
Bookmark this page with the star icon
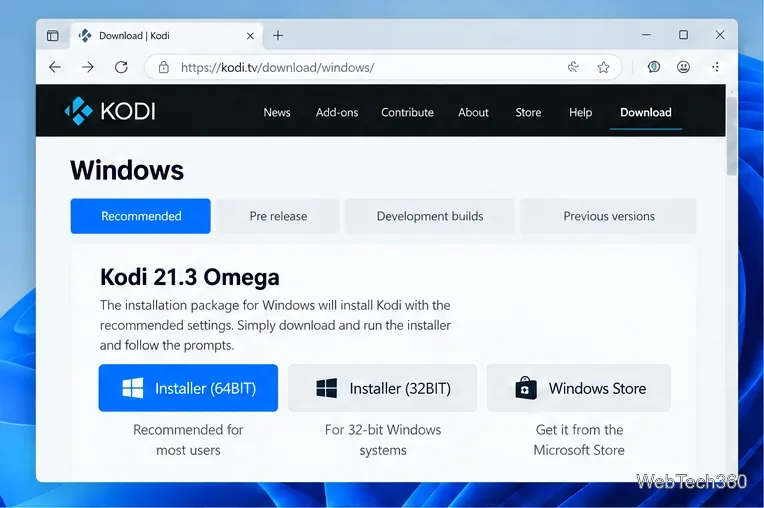603,67
